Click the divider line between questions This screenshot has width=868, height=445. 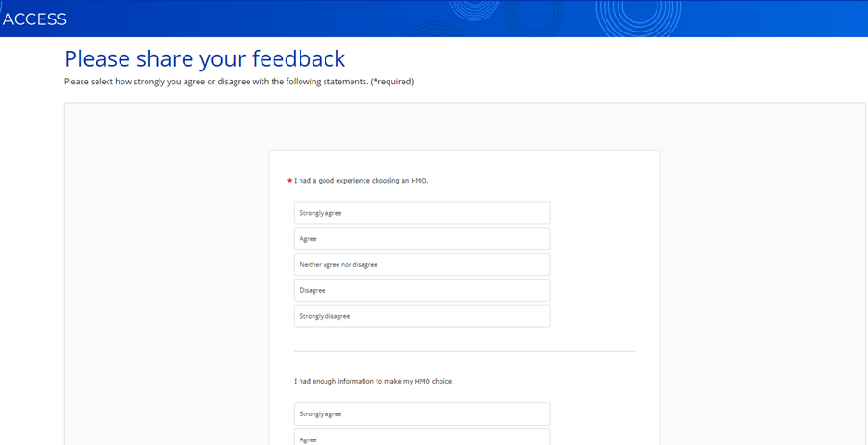click(464, 351)
